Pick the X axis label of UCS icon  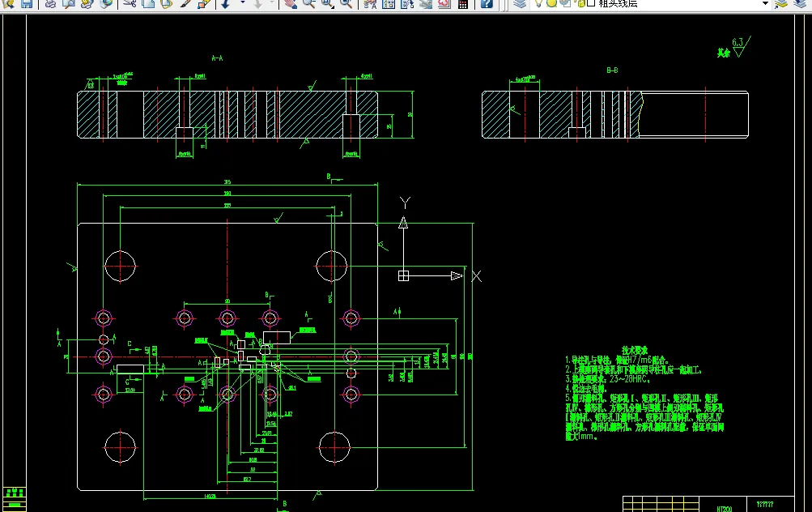pyautogui.click(x=477, y=276)
